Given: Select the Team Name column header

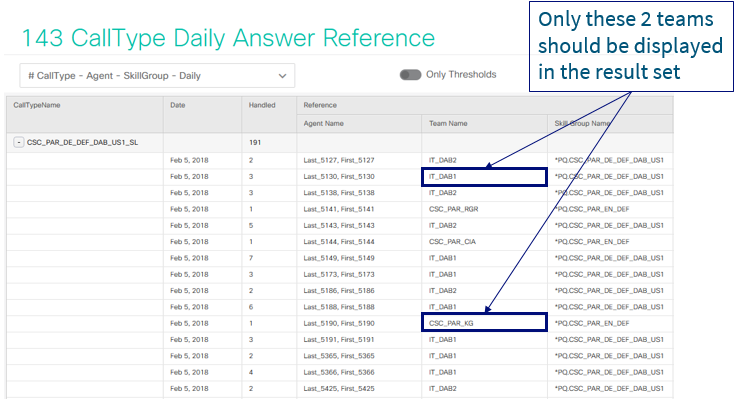Looking at the screenshot, I should (448, 124).
